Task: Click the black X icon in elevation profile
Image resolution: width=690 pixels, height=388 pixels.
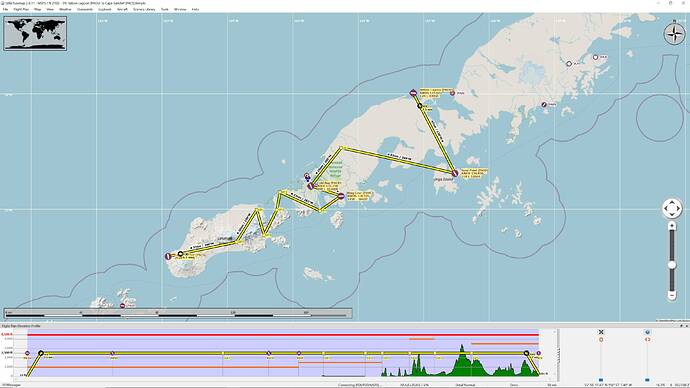Action: [x=601, y=332]
